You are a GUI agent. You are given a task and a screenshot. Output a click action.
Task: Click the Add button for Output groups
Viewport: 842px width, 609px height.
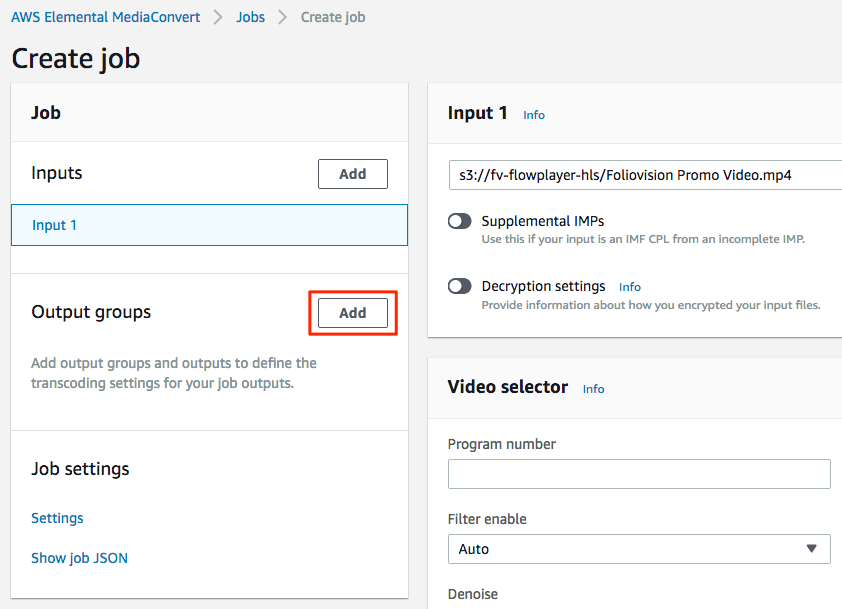(352, 313)
